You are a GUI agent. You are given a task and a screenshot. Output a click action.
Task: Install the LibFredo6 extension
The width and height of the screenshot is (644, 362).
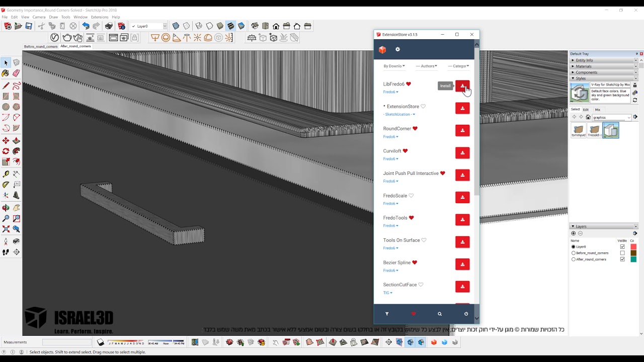462,86
